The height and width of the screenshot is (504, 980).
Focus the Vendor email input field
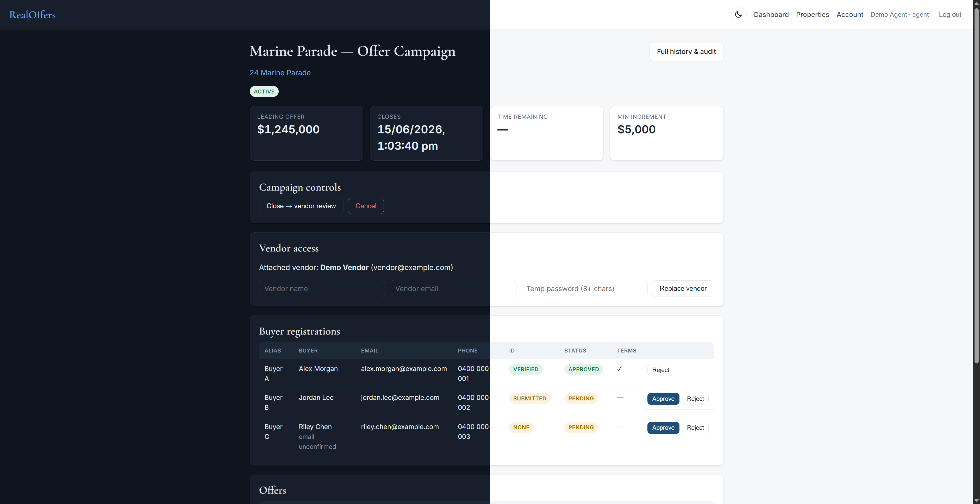tap(453, 288)
